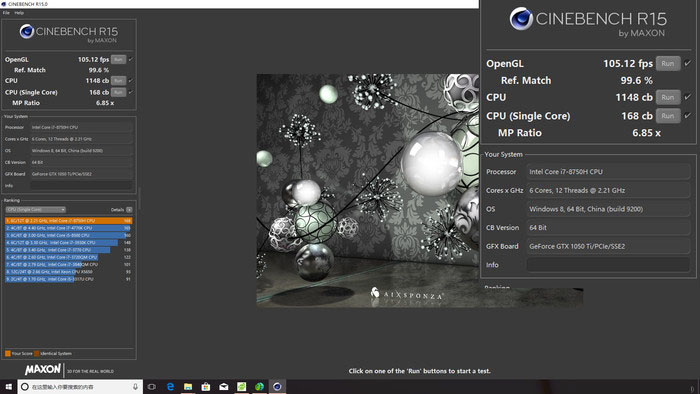Click the Cortana circle icon in search box
Viewport: 700px width, 394px height.
(x=25, y=387)
